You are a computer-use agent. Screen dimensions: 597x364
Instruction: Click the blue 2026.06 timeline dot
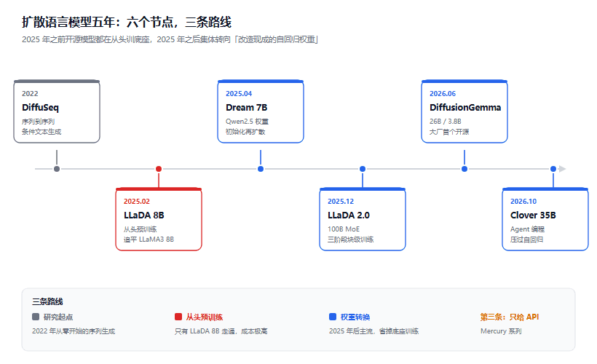pyautogui.click(x=464, y=169)
